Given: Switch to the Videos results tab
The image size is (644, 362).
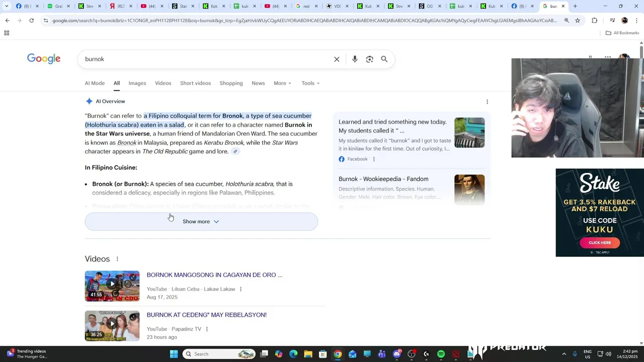Looking at the screenshot, I should pyautogui.click(x=163, y=83).
